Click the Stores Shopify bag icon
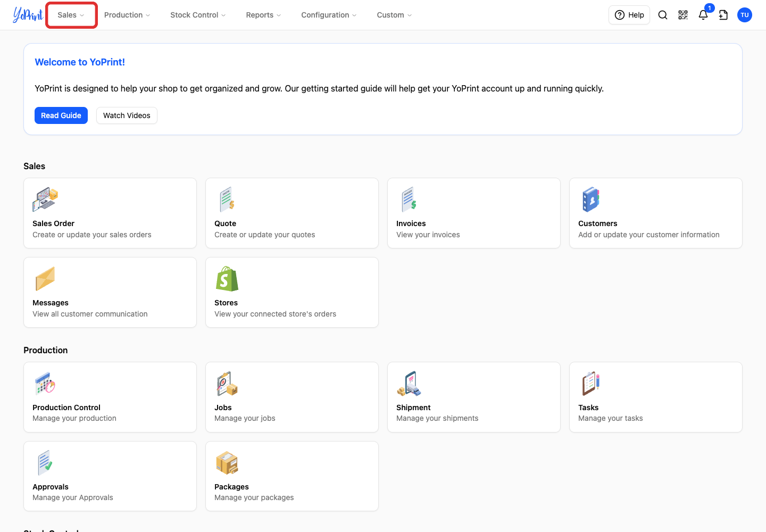 227,279
